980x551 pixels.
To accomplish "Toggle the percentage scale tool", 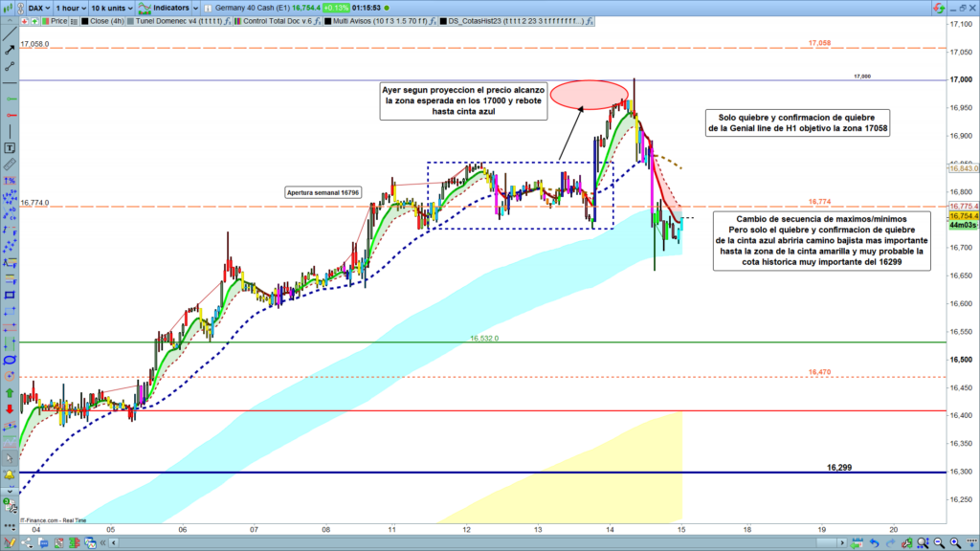I will coord(10,181).
